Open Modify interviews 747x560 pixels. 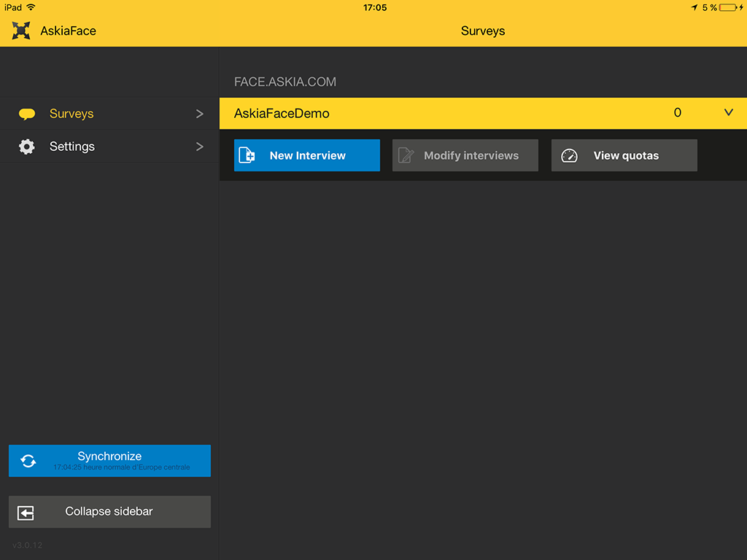465,155
